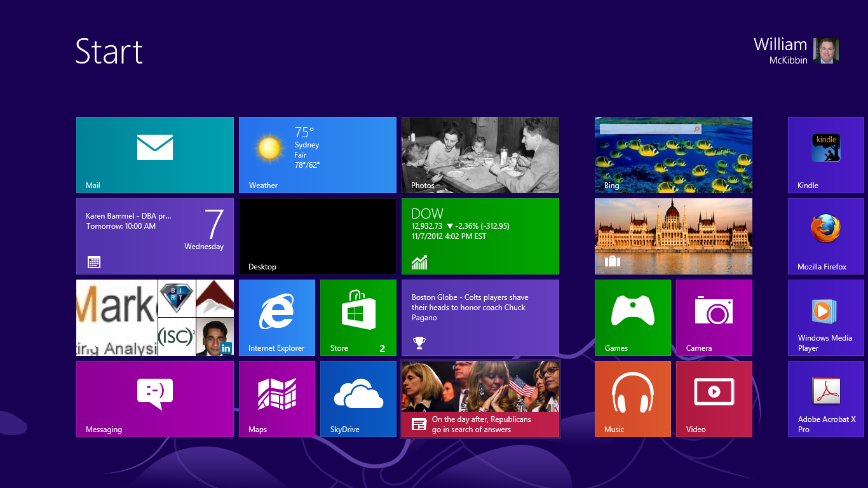The width and height of the screenshot is (868, 488).
Task: Switch to the Desktop
Action: tap(317, 236)
